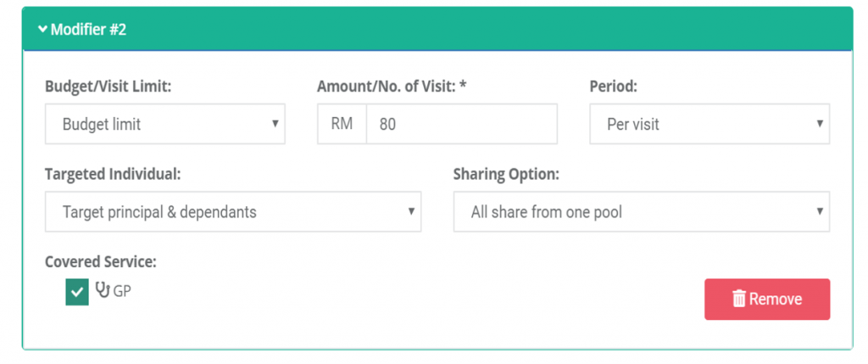
Task: Open the Target principal & dependants dropdown
Action: pyautogui.click(x=232, y=212)
